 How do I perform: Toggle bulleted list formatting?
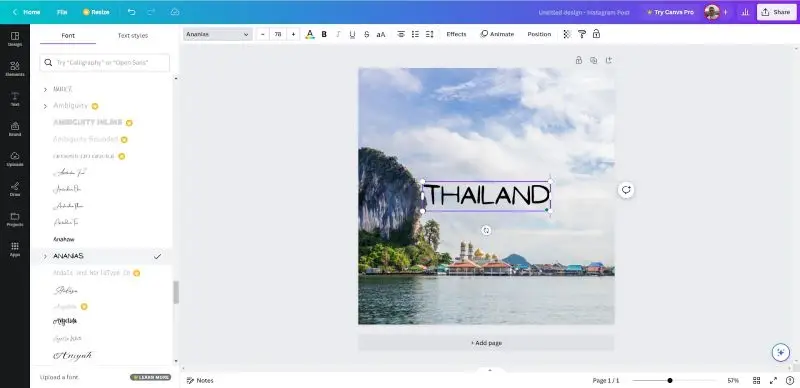click(415, 34)
